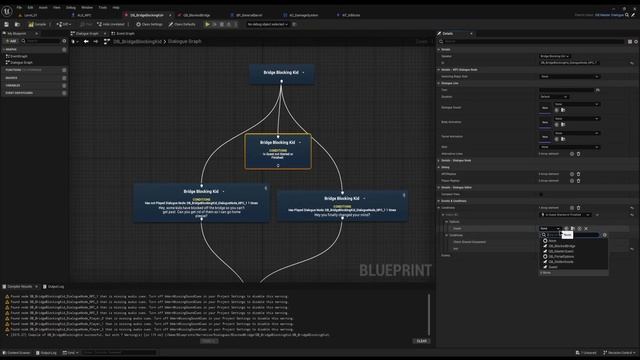Viewport: 640px width, 360px height.
Task: Select the highlighted Is Quest Not Started node
Action: [x=278, y=151]
